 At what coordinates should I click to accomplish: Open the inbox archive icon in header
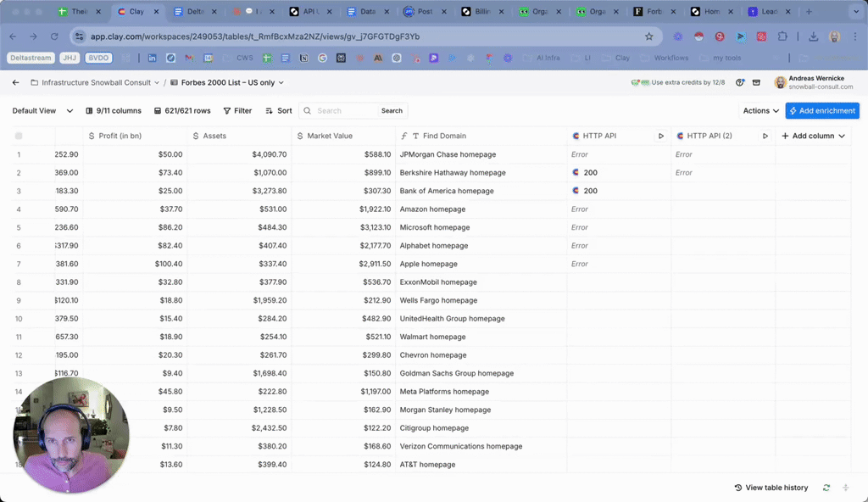pyautogui.click(x=757, y=83)
